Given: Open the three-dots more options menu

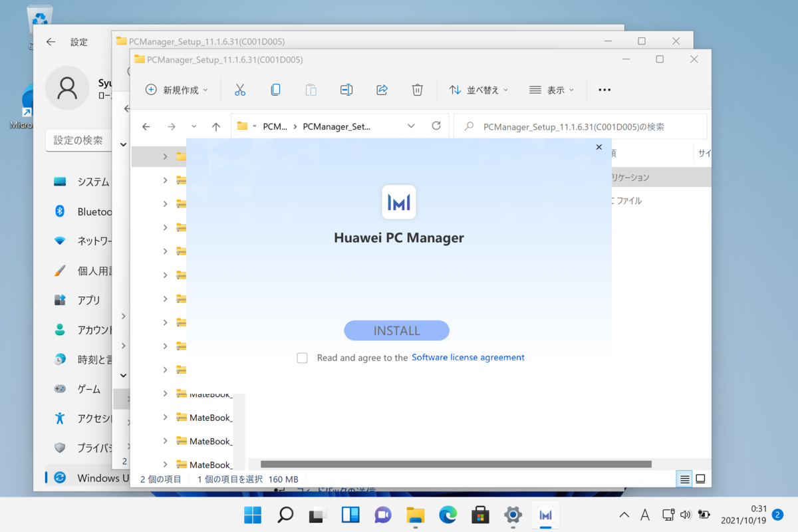Looking at the screenshot, I should [604, 90].
